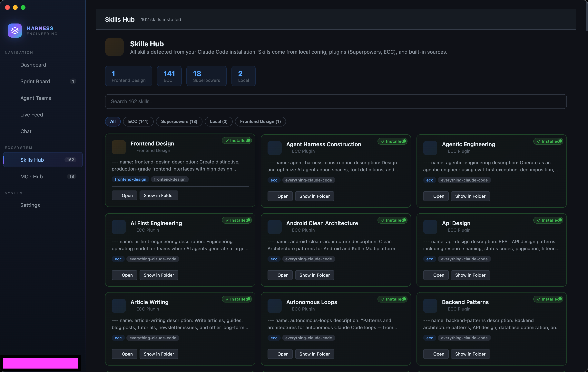Select Skills Hub in the sidebar

(x=43, y=160)
